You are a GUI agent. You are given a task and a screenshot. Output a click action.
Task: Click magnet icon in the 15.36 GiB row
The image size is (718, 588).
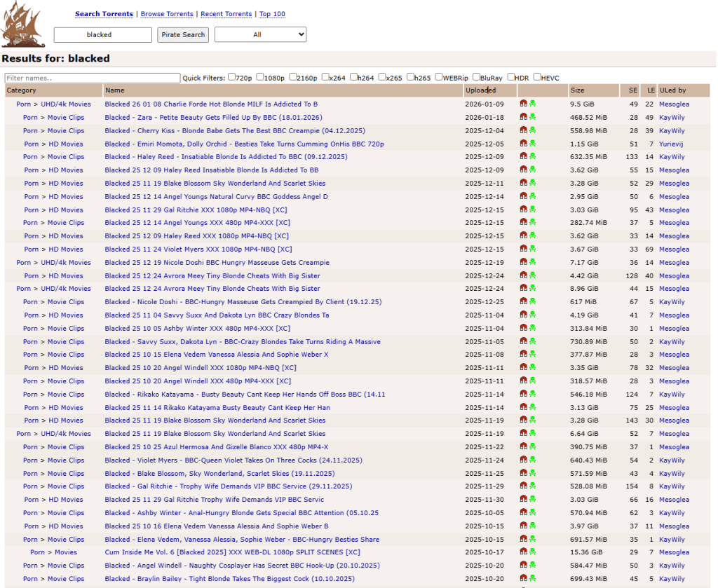[x=523, y=552]
